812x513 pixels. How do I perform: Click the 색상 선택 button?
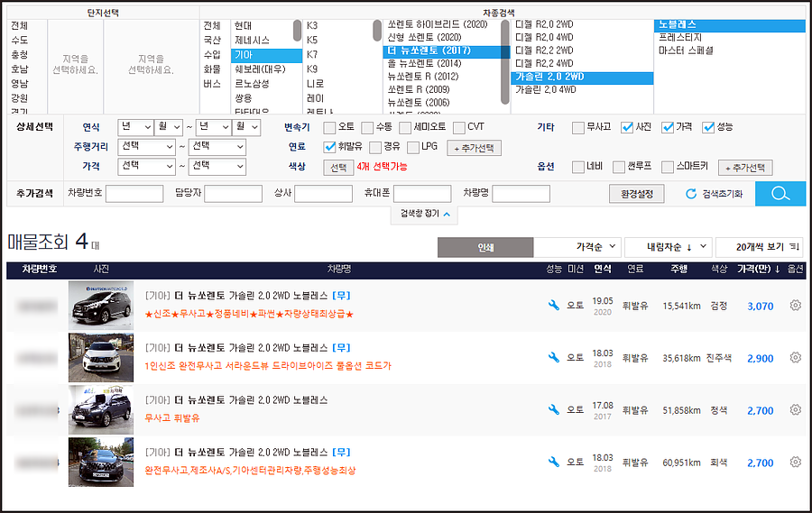coord(338,168)
